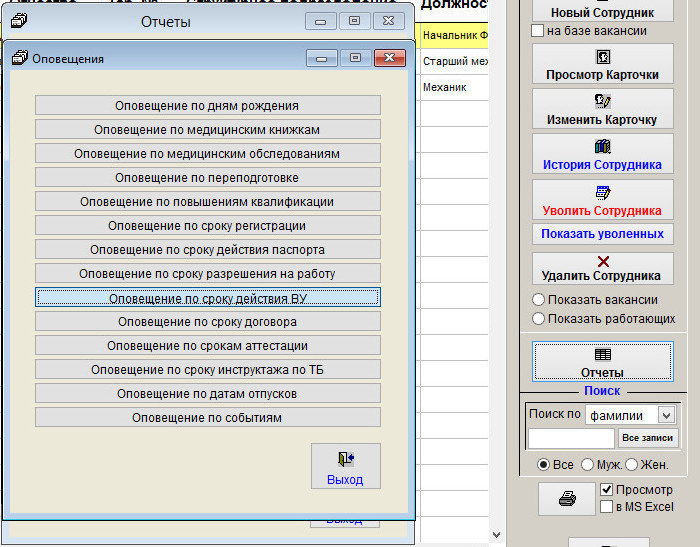
Task: Enable на базе вакансии checkbox
Action: (x=538, y=31)
